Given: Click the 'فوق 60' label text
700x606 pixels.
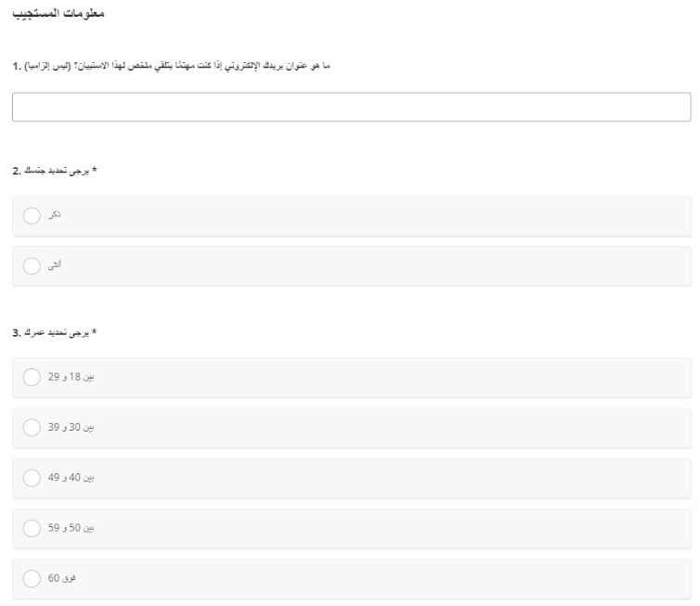Looking at the screenshot, I should [x=62, y=578].
